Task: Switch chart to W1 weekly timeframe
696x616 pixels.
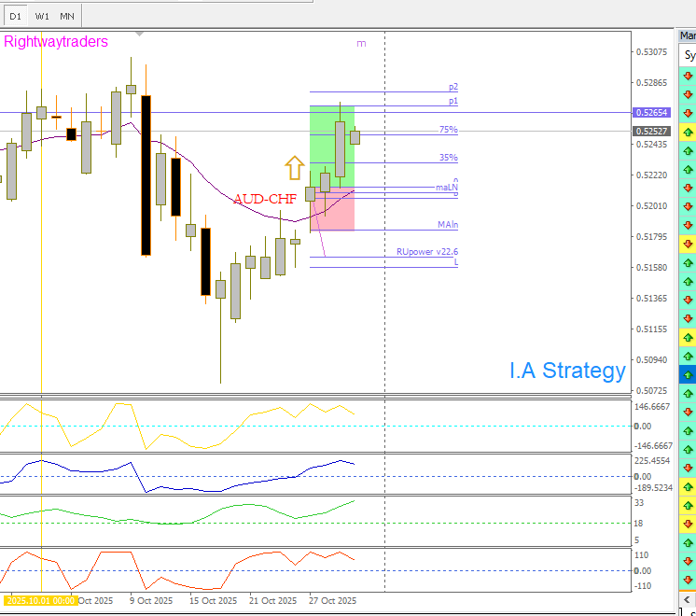Action: pos(42,16)
